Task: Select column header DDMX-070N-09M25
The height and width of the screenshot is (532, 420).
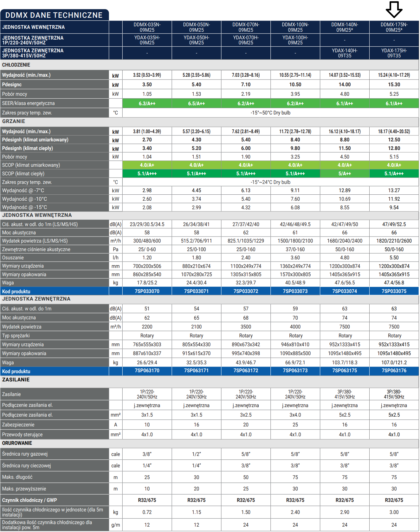Action: [246, 27]
